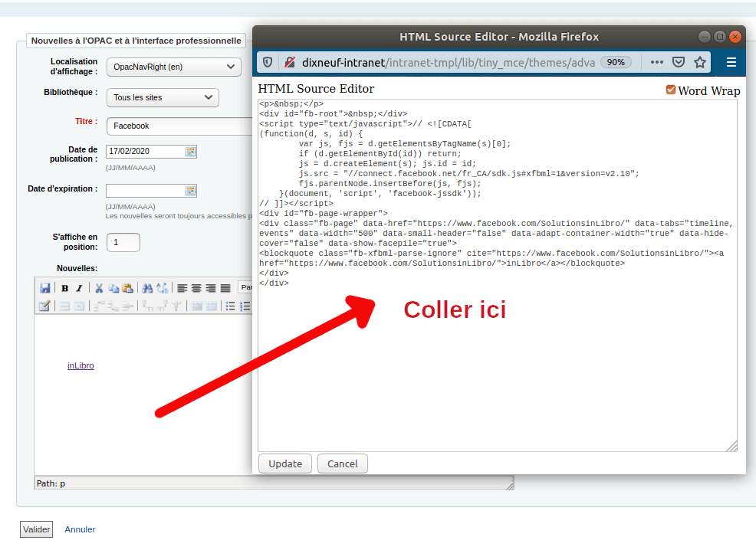756x560 pixels.
Task: Click the insert row after icon
Action: pyautogui.click(x=113, y=306)
